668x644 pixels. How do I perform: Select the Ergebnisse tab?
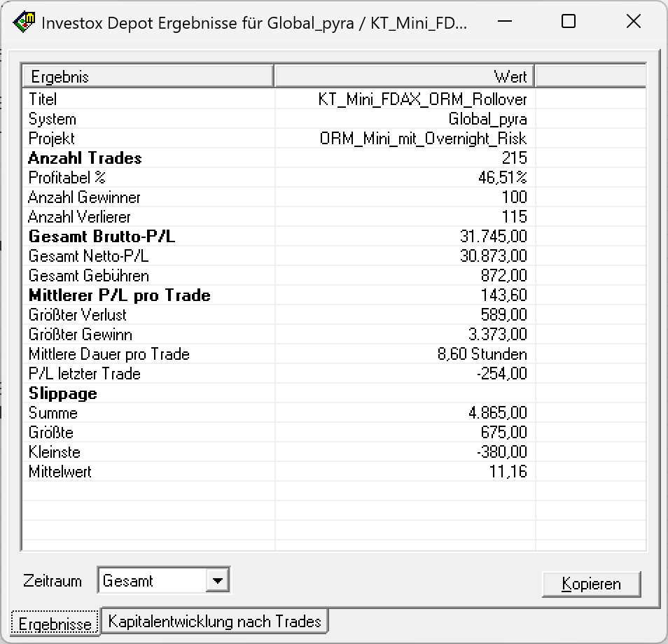[x=55, y=624]
